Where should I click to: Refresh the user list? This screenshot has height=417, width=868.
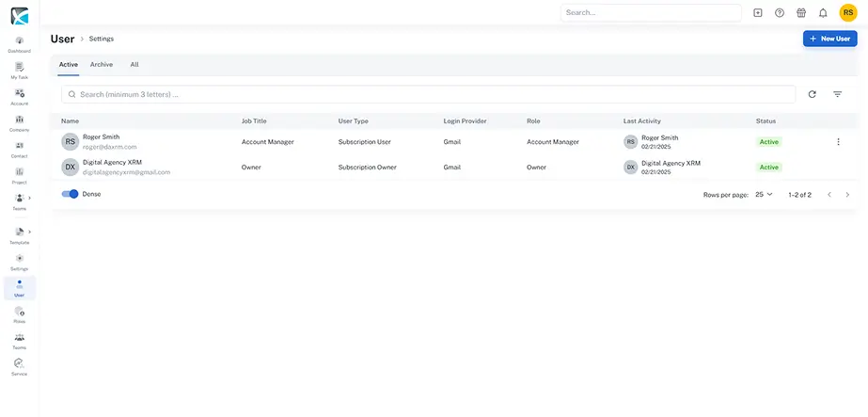pyautogui.click(x=812, y=94)
